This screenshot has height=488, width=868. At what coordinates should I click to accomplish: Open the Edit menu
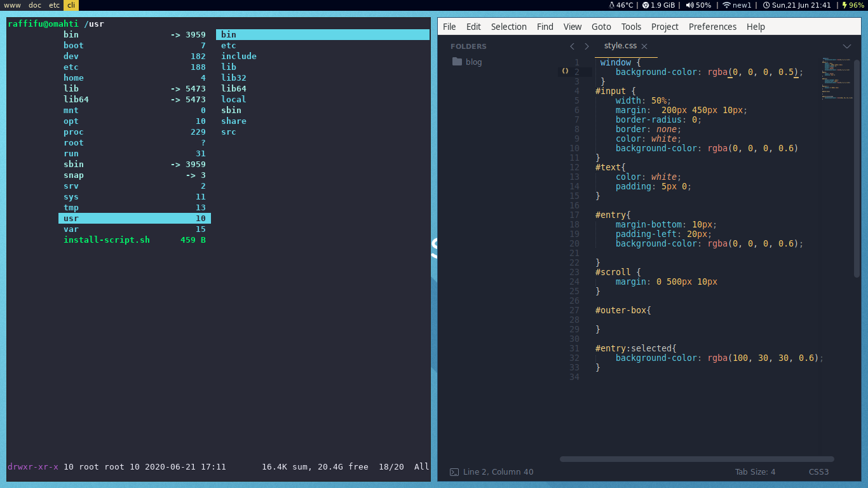coord(473,27)
